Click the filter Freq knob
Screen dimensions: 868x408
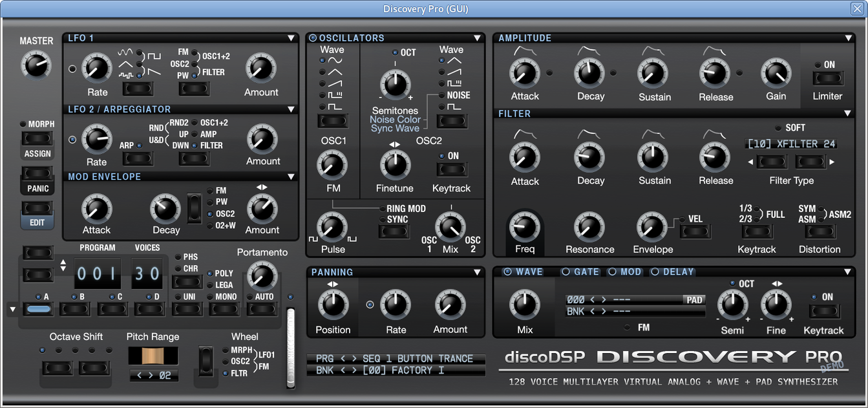[x=525, y=227]
